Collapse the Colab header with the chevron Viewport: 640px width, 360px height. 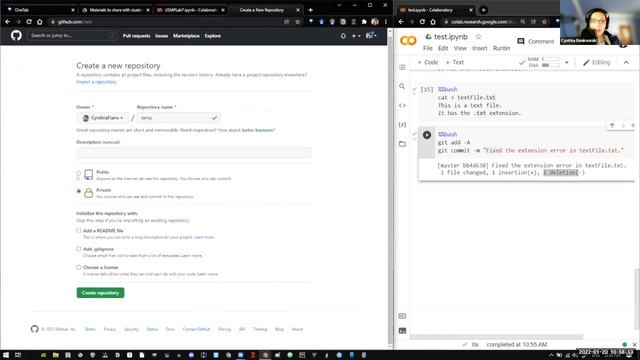click(626, 62)
